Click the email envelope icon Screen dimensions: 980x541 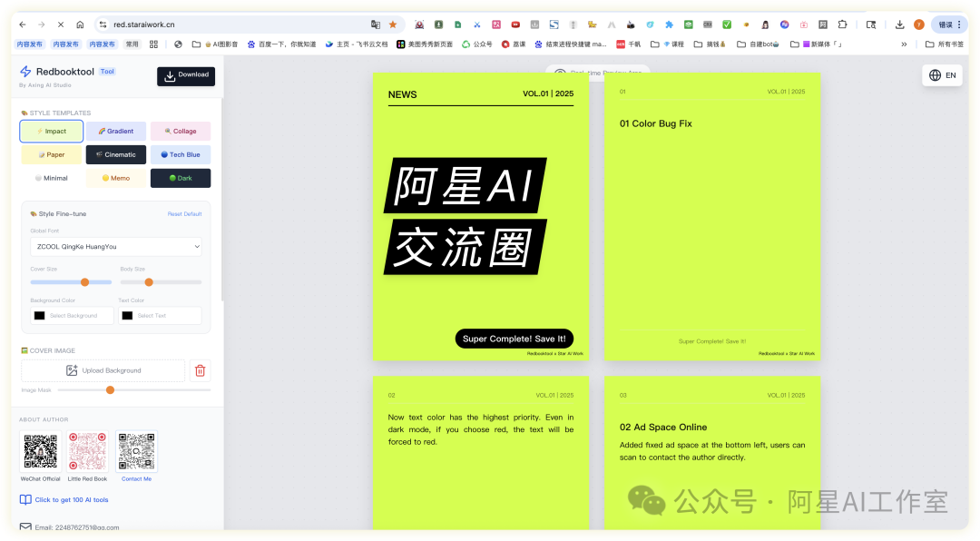25,527
